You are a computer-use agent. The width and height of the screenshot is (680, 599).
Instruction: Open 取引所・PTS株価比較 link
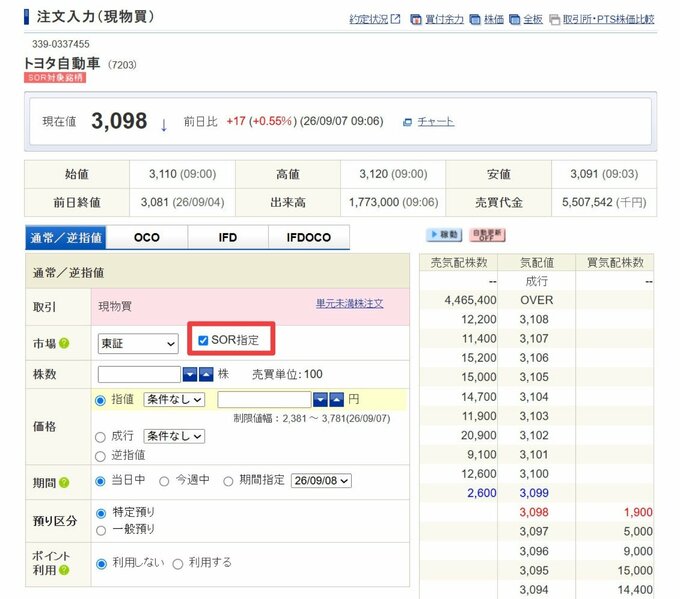[608, 19]
